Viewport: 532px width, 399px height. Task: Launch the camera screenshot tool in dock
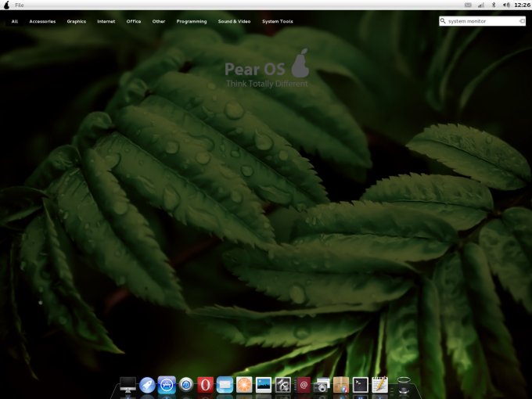[x=322, y=385]
